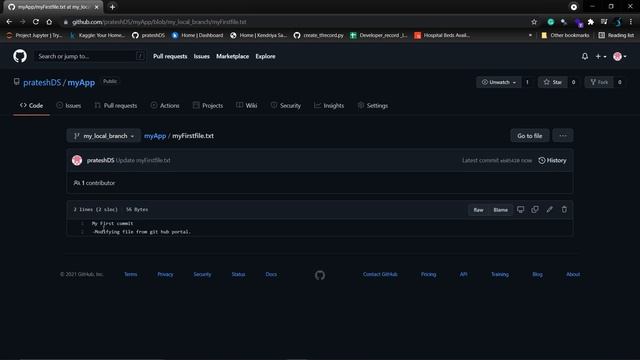Open the plus create-new dropdown
Image resolution: width=640 pixels, height=360 pixels.
coord(600,56)
